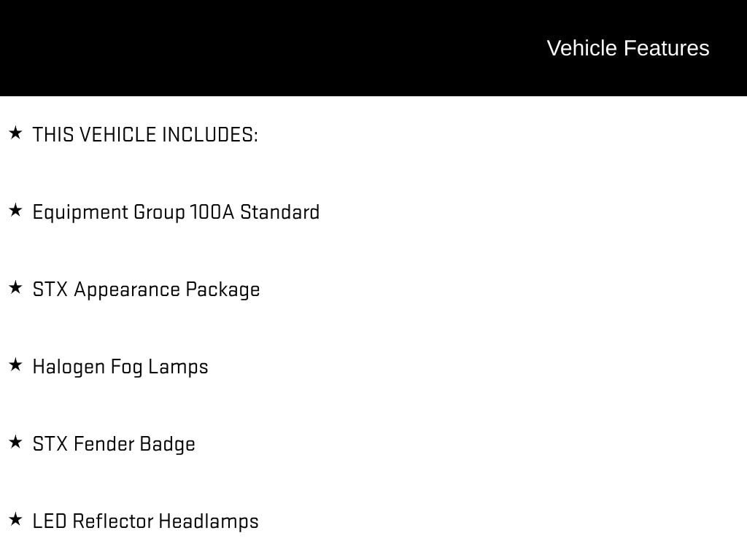Click the star bullet beside THIS VEHICLE INCLUDES
Screen dimensions: 747x560
[x=15, y=133]
